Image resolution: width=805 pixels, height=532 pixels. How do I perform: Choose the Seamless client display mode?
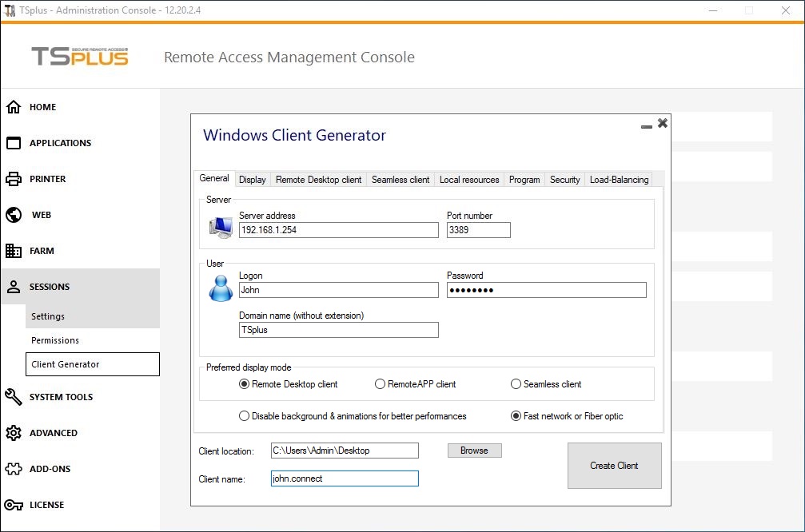tap(516, 384)
